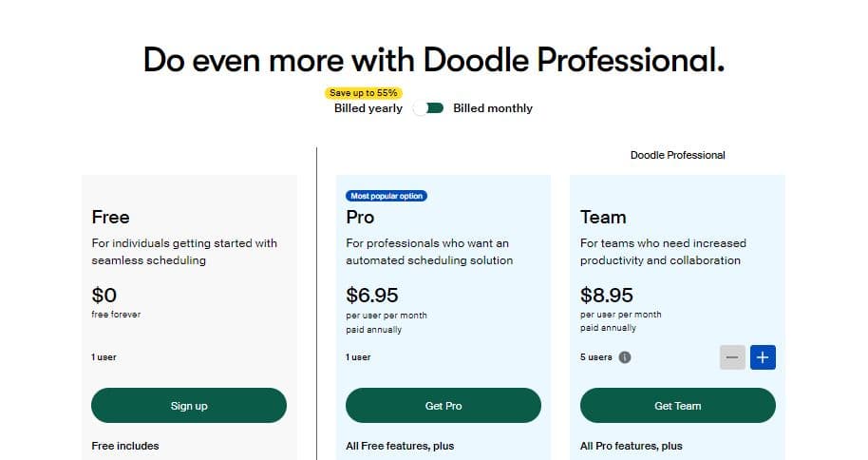This screenshot has height=460, width=868.
Task: Click the Team plan title
Action: (603, 218)
